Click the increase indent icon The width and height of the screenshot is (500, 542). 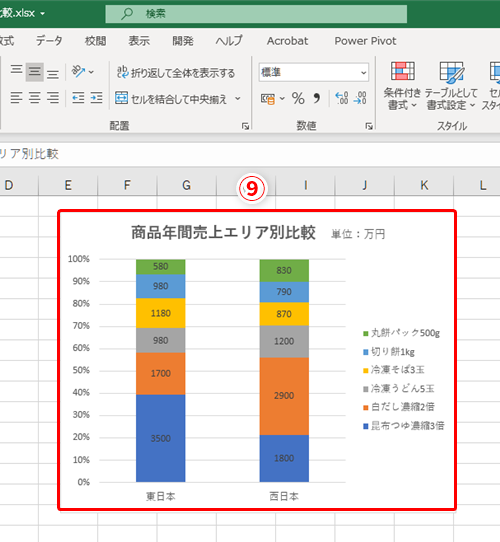(96, 98)
